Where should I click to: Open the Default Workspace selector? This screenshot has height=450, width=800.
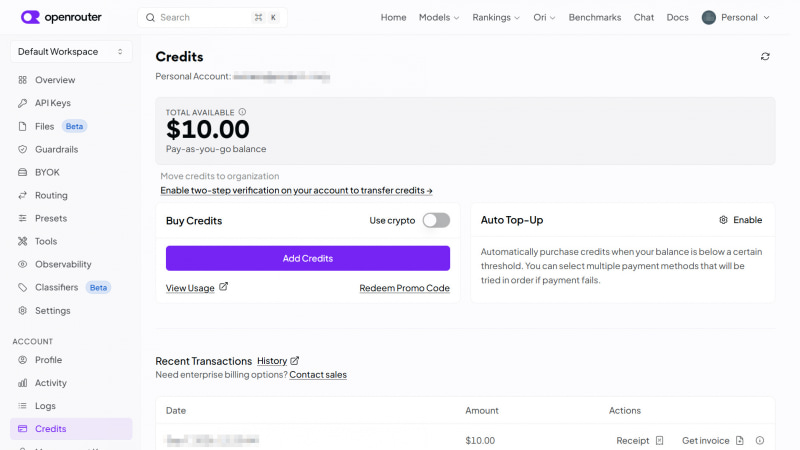tap(71, 52)
